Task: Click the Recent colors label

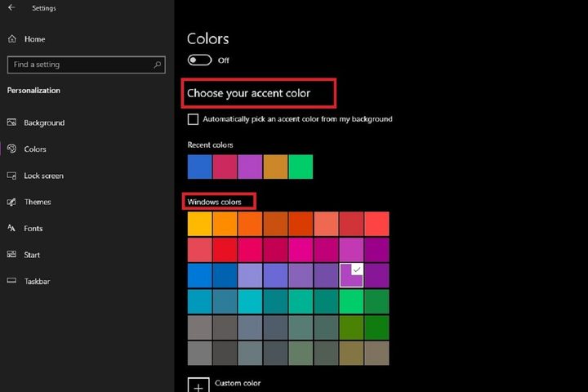Action: [x=211, y=145]
